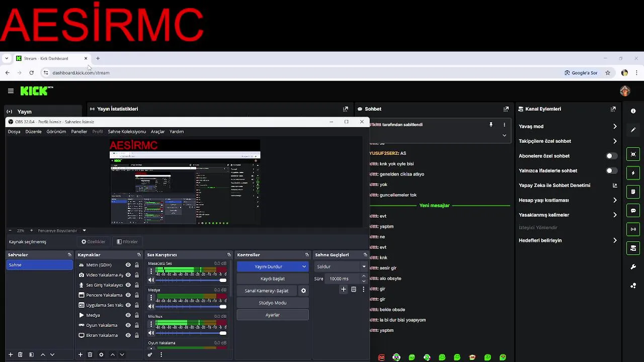The image size is (644, 362).
Task: Open advanced audio gears in Ses Karıştırıcı
Action: (x=150, y=355)
